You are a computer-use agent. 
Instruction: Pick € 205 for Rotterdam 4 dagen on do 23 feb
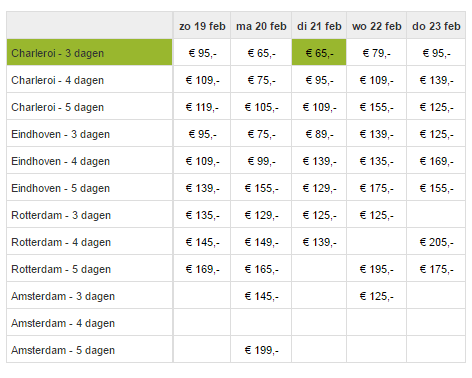[436, 242]
